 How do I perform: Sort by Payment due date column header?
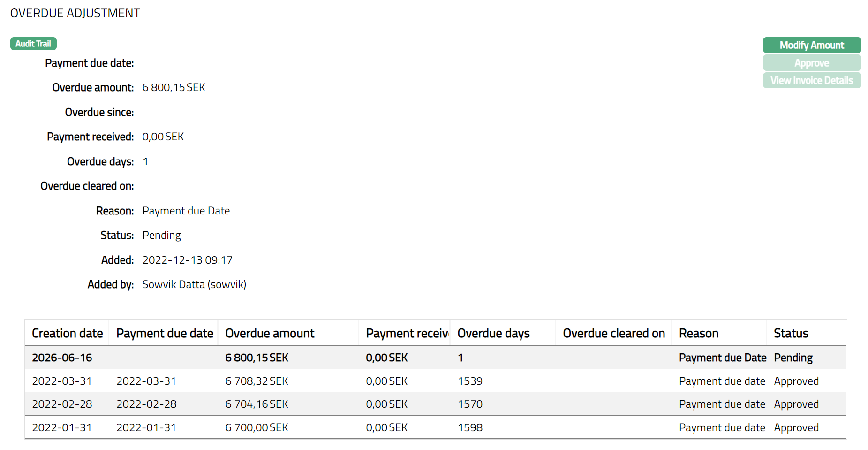click(164, 333)
